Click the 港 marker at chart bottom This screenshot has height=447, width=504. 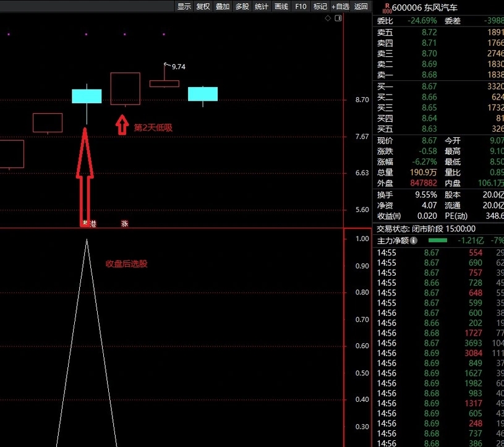click(93, 224)
